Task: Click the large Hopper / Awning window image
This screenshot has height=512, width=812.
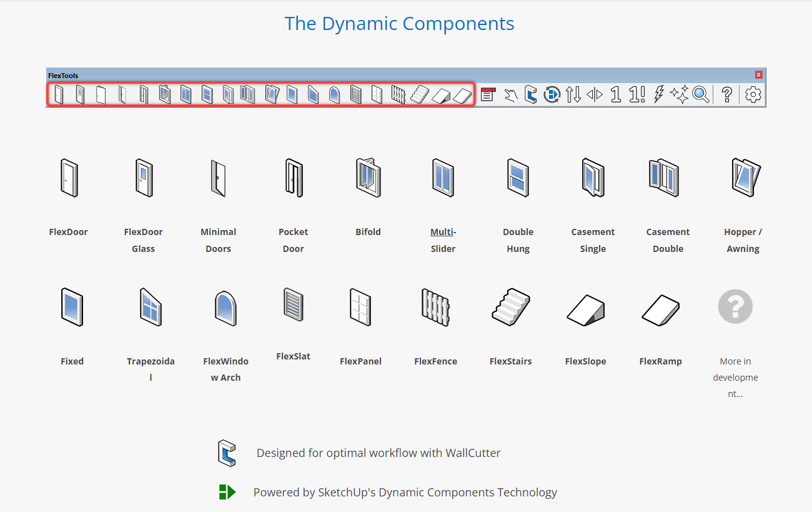Action: pos(746,178)
